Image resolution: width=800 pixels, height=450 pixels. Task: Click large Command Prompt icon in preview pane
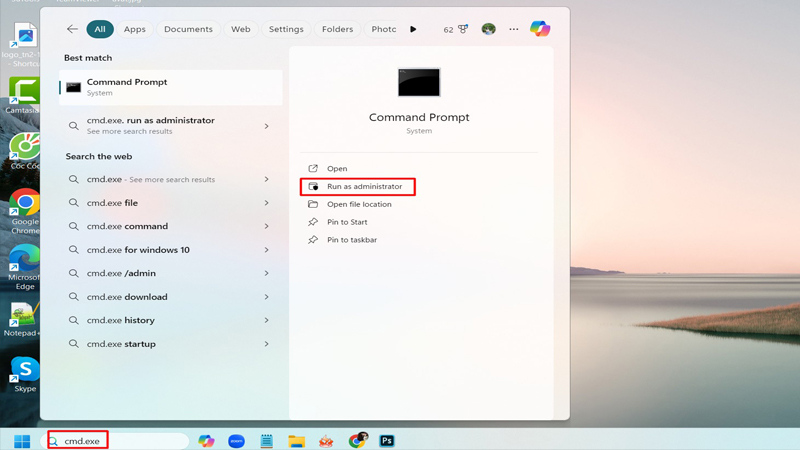419,82
